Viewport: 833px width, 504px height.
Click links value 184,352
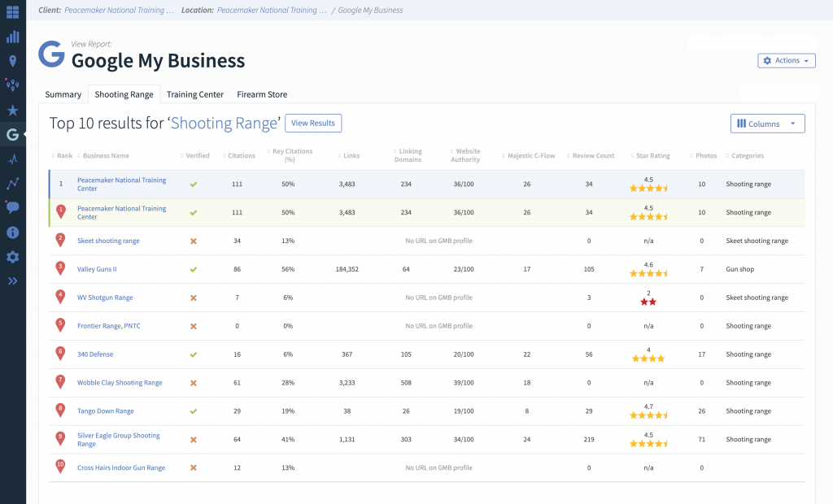tap(347, 269)
